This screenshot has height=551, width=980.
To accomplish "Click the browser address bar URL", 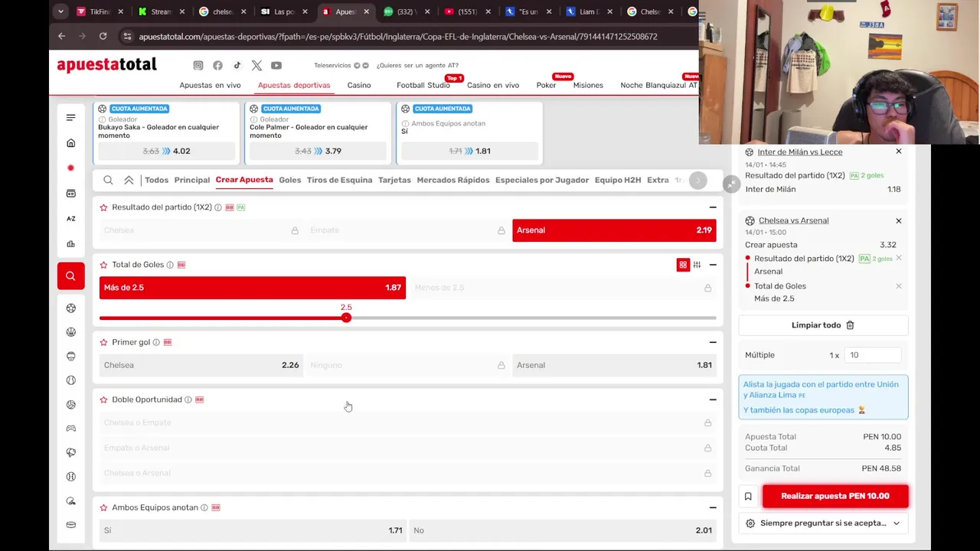I will [x=398, y=36].
